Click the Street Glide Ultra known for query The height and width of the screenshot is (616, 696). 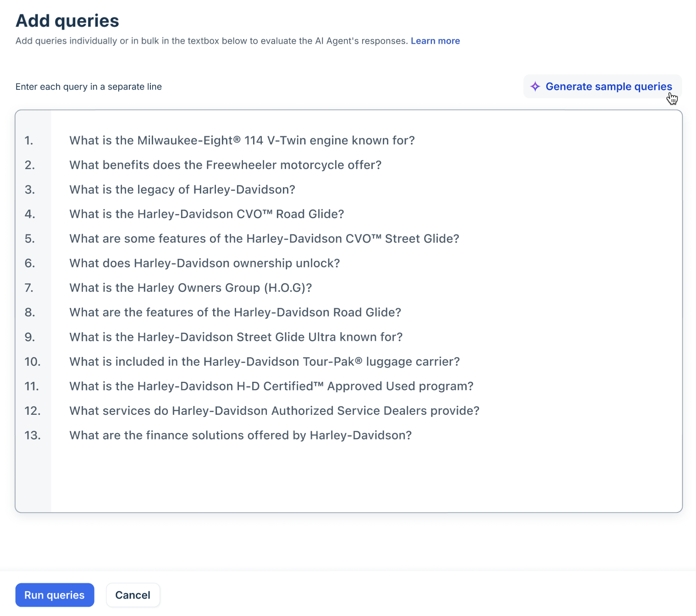coord(236,337)
